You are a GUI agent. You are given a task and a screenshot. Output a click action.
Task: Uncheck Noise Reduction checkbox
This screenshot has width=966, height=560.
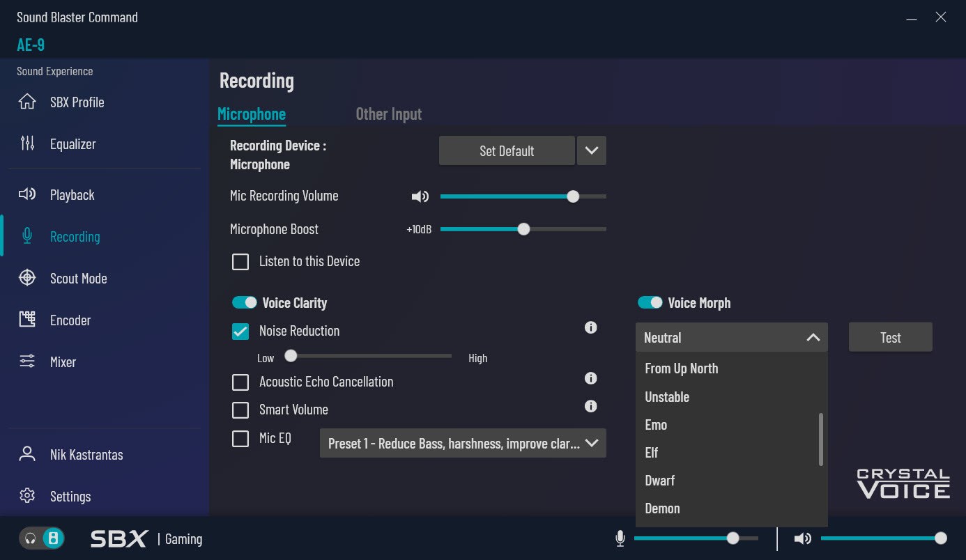coord(240,331)
